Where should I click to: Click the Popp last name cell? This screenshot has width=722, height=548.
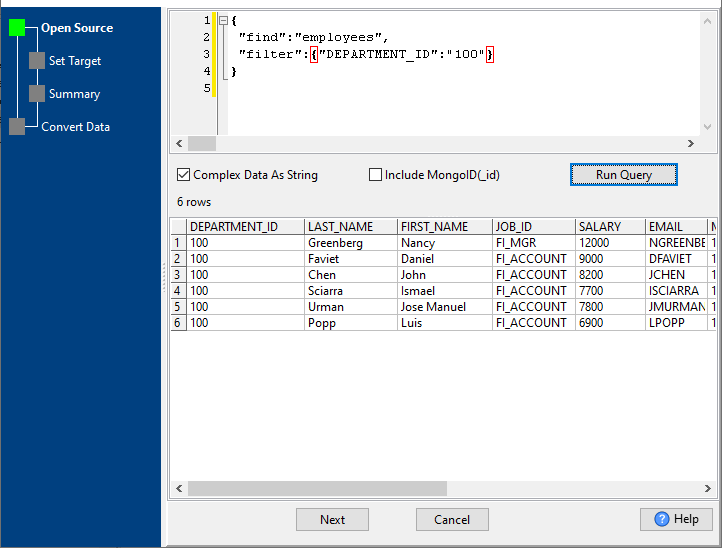350,323
